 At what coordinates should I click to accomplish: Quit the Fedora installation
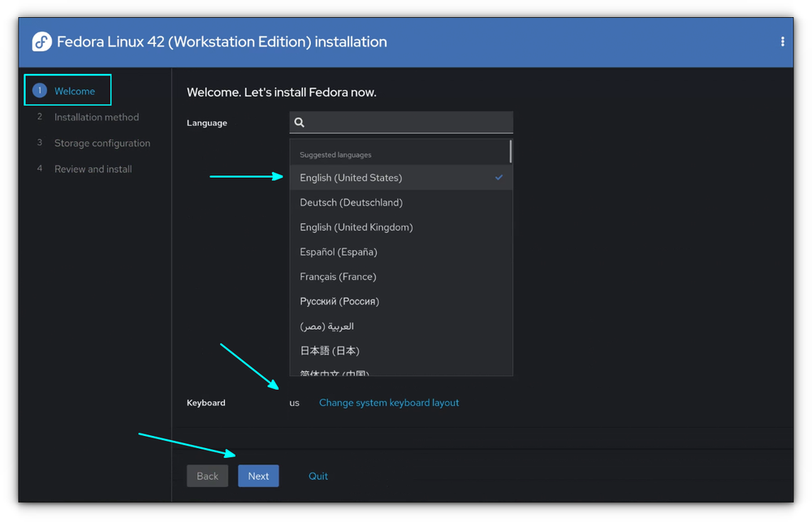tap(317, 476)
